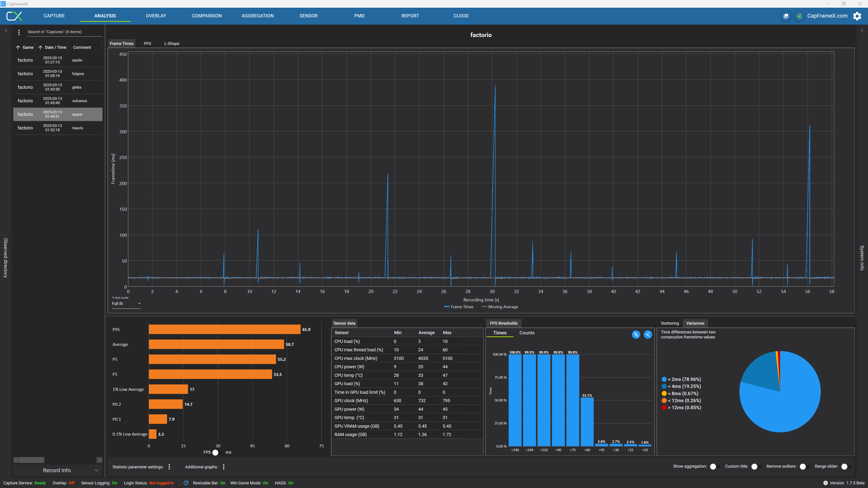Open the REPORT tab
Viewport: 868px width, 488px height.
[410, 16]
